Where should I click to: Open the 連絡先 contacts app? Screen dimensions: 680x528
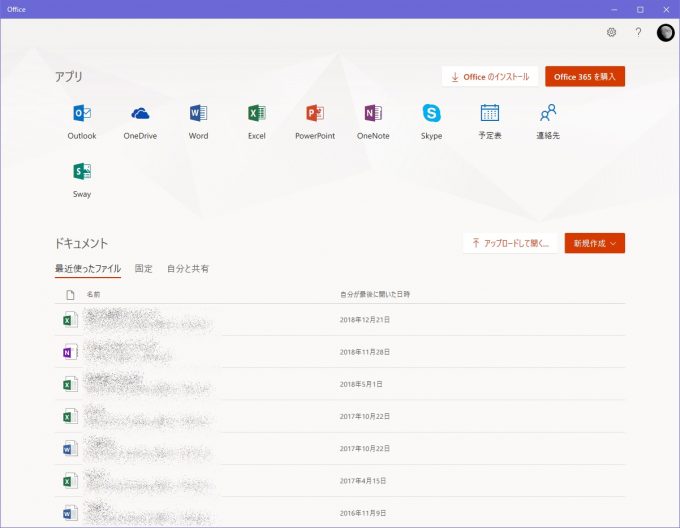548,113
